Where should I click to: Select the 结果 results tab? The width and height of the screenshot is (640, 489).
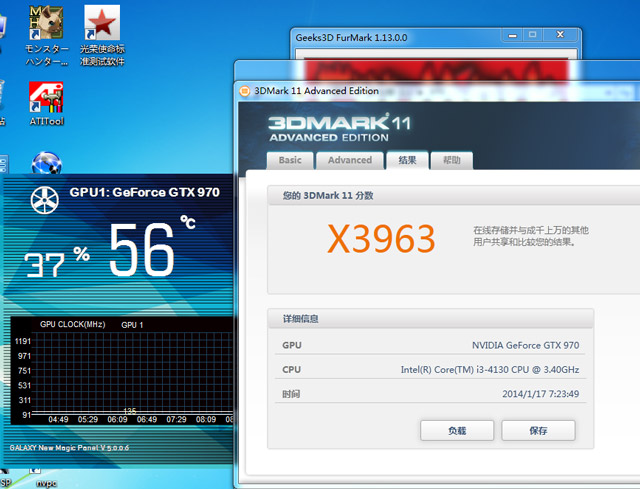coord(407,160)
